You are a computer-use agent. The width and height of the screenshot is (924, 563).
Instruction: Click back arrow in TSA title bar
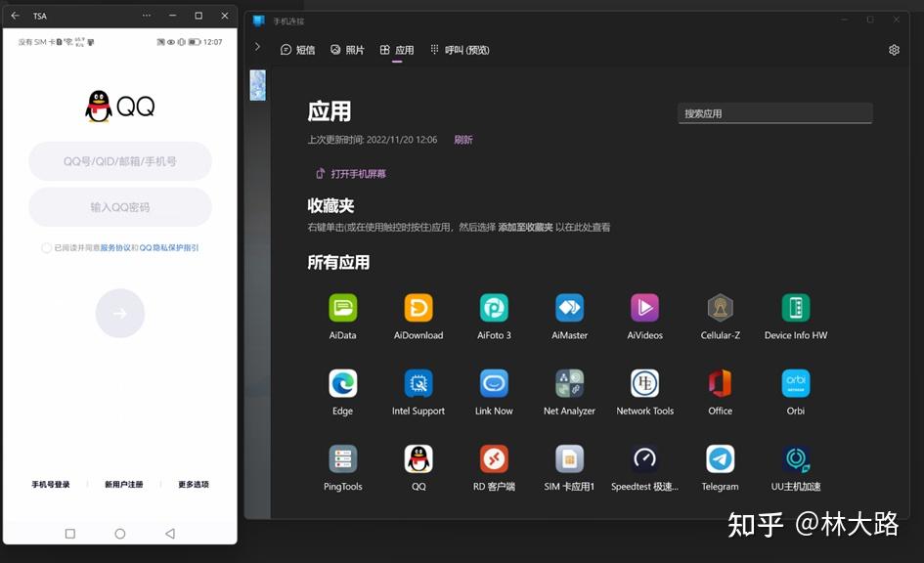16,16
